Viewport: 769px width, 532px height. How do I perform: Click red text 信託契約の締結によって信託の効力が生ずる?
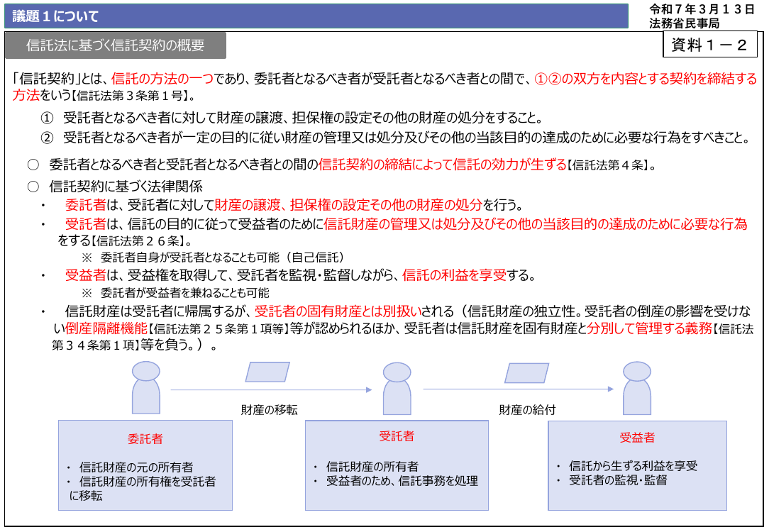tap(443, 165)
